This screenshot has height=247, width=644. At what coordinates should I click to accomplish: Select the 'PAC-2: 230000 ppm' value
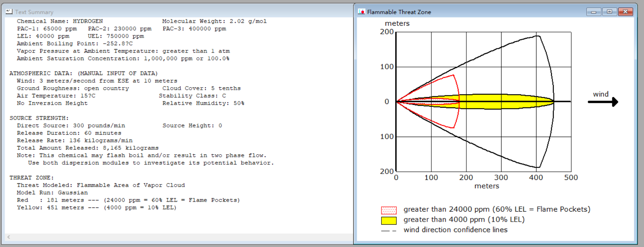[120, 29]
